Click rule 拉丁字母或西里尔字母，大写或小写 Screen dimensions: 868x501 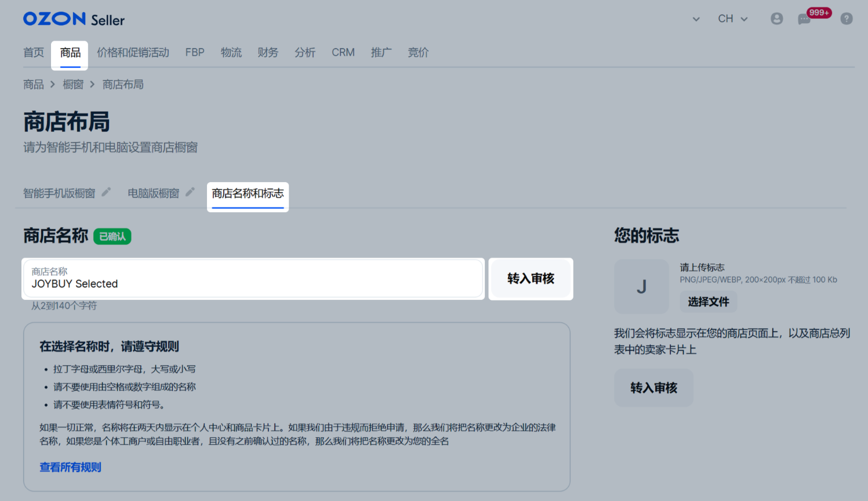coord(125,369)
